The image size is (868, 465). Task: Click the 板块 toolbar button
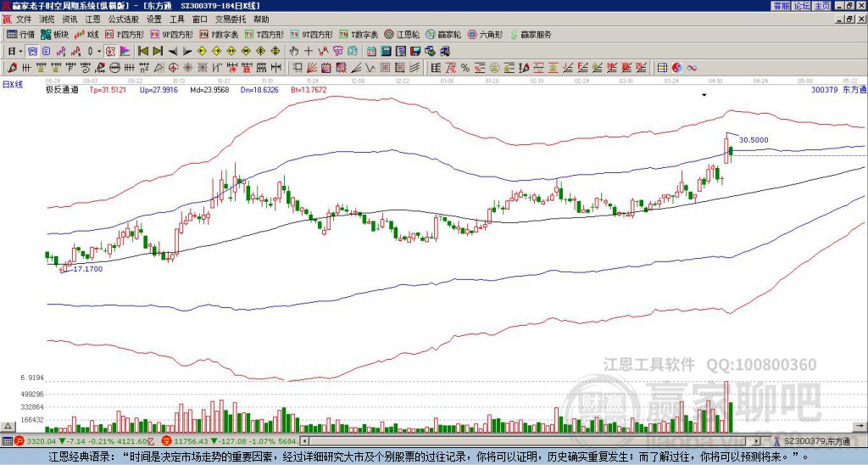tap(55, 34)
